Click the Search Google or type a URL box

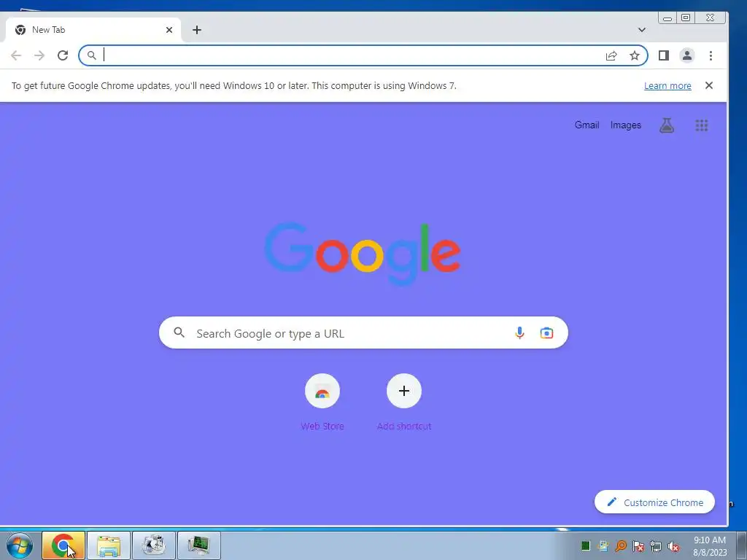click(363, 332)
